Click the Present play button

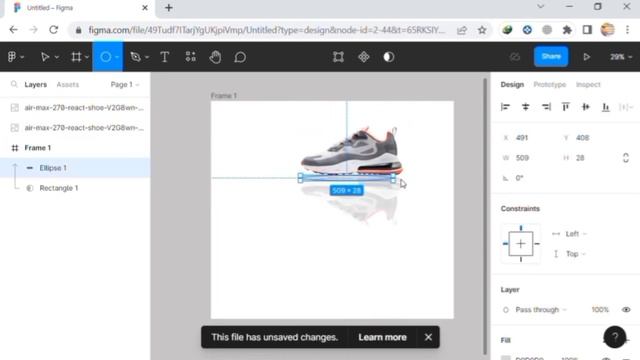pyautogui.click(x=587, y=57)
